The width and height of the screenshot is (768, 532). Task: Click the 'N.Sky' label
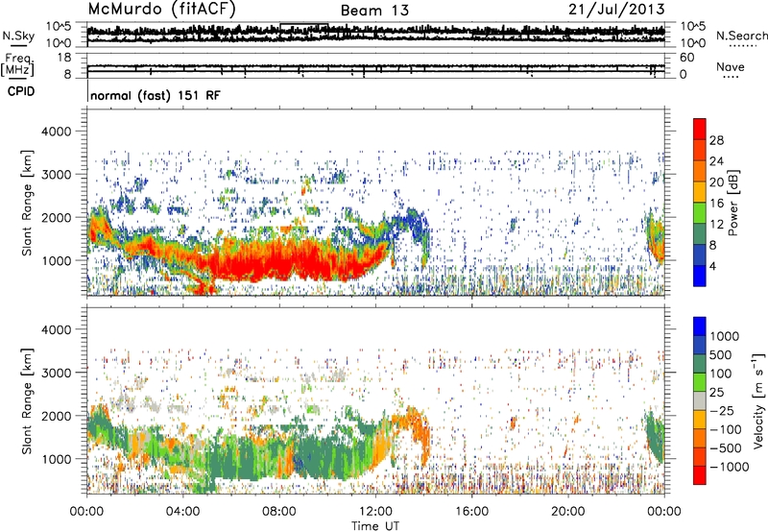coord(18,36)
